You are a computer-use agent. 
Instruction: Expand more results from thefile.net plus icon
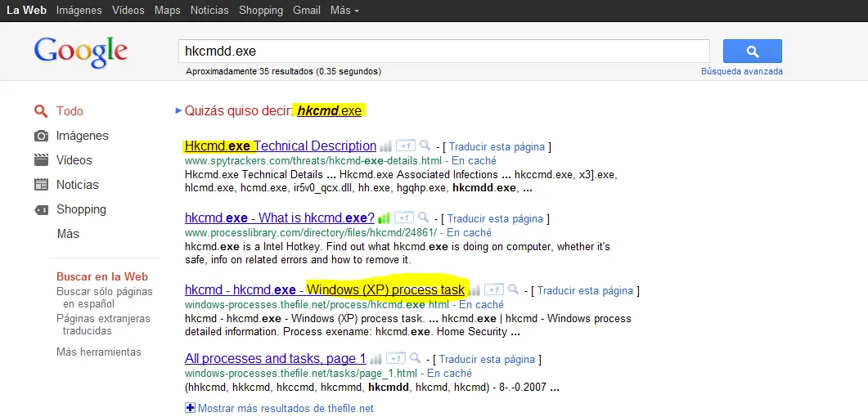tap(190, 408)
